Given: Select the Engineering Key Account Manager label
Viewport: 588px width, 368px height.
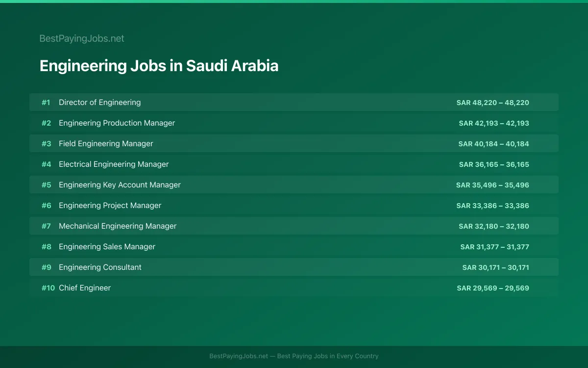Looking at the screenshot, I should tap(120, 185).
